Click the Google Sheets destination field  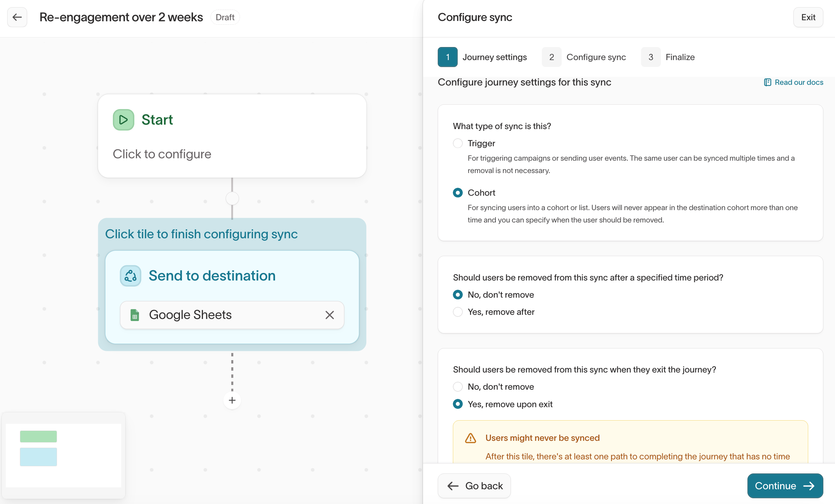pyautogui.click(x=232, y=315)
